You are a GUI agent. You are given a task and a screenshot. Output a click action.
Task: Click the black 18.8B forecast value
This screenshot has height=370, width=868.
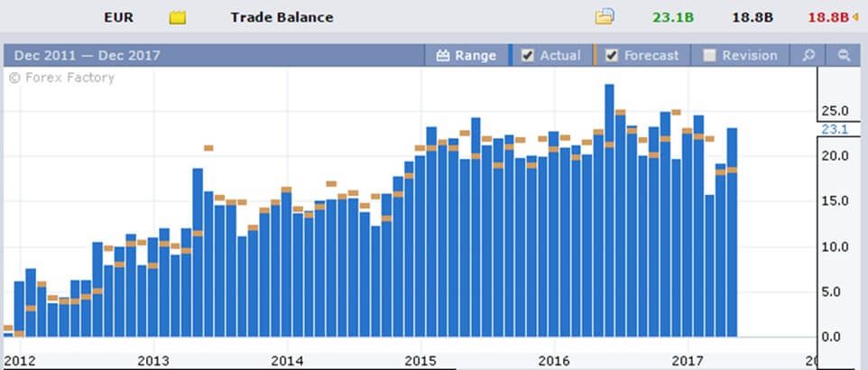coord(765,17)
